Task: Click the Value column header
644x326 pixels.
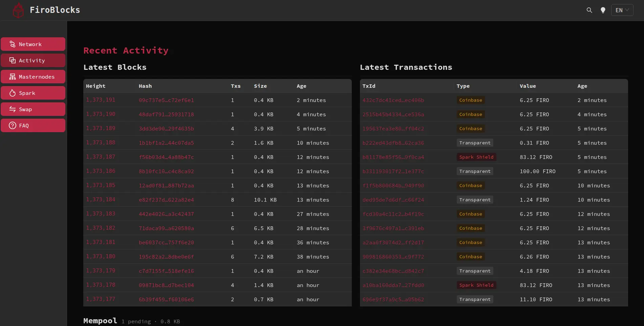Action: 528,86
